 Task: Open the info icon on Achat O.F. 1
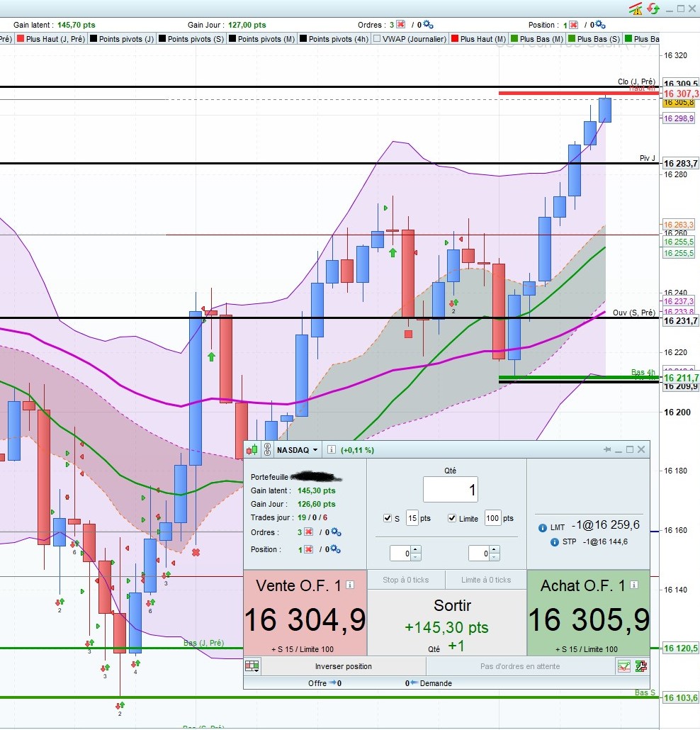click(x=634, y=585)
